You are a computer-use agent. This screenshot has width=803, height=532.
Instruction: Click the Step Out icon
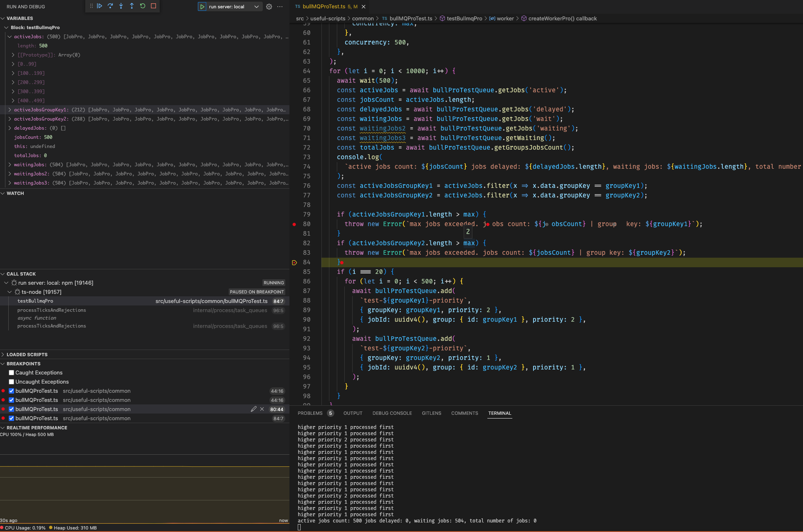[x=131, y=6]
